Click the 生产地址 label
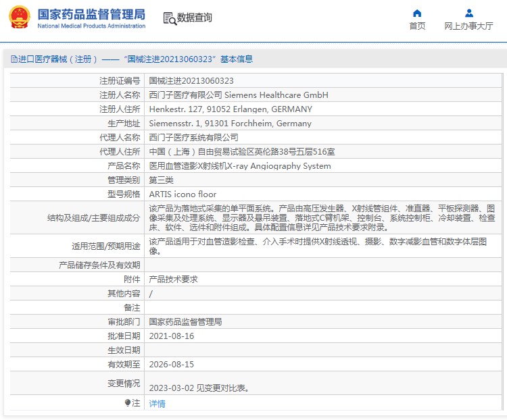This screenshot has width=507, height=420. pyautogui.click(x=124, y=124)
